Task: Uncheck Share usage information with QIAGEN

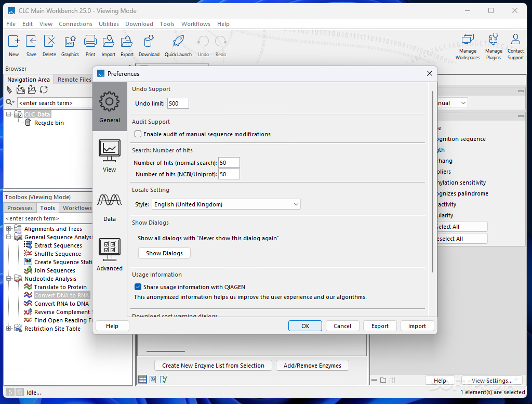Action: point(138,287)
